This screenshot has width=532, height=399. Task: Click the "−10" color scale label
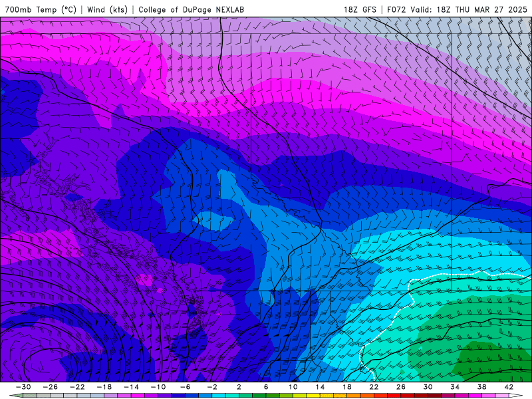click(158, 387)
